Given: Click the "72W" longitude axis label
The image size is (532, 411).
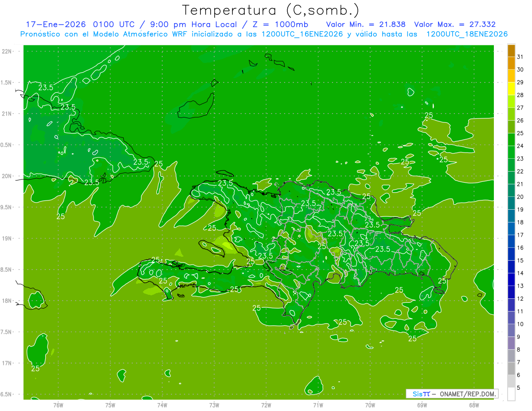Looking at the screenshot, I should (266, 405).
